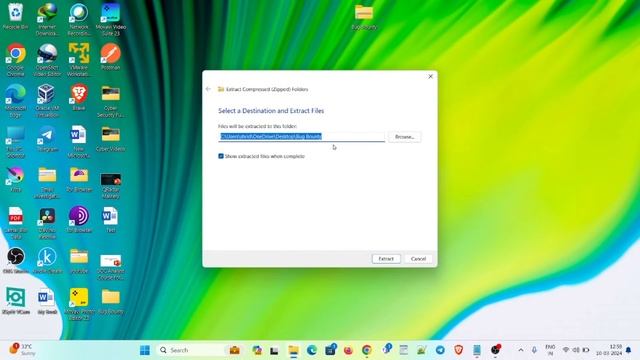Open Telegram from the taskbar

(x=440, y=350)
